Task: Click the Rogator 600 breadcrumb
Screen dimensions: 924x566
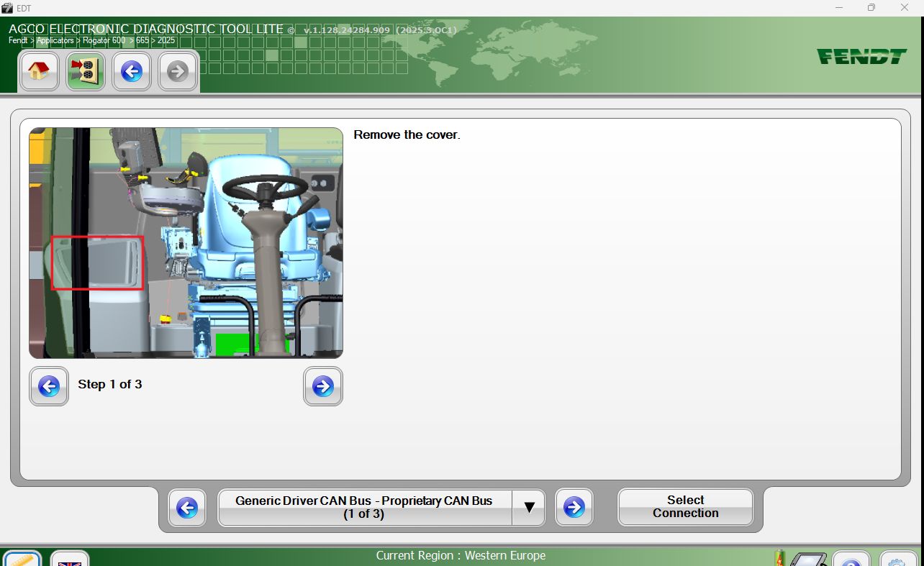Action: [x=104, y=41]
